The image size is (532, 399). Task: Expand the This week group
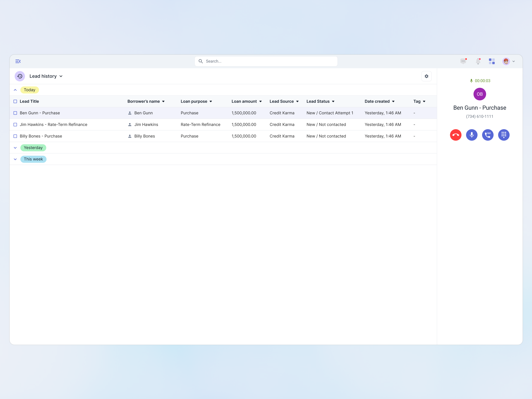(x=15, y=159)
